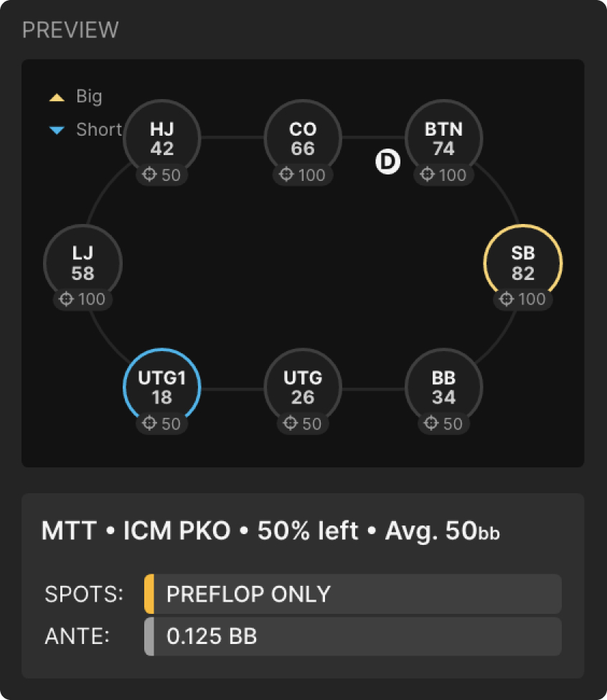Select the CO seat with 66 stack
The height and width of the screenshot is (700, 607).
click(303, 138)
